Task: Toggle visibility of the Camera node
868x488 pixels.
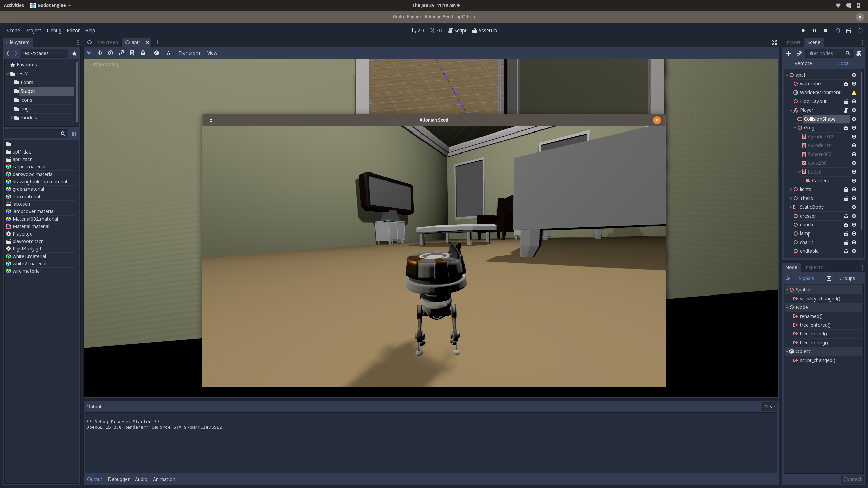Action: pos(854,181)
